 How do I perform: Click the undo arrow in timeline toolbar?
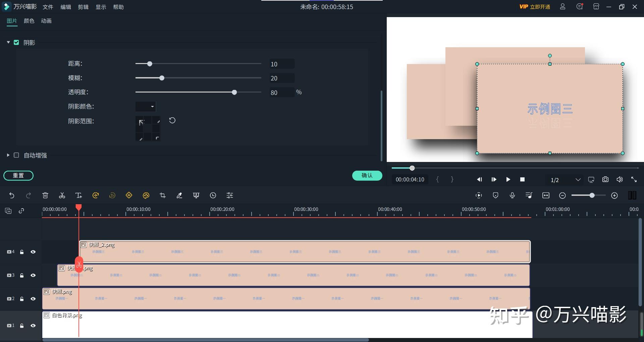click(x=12, y=195)
